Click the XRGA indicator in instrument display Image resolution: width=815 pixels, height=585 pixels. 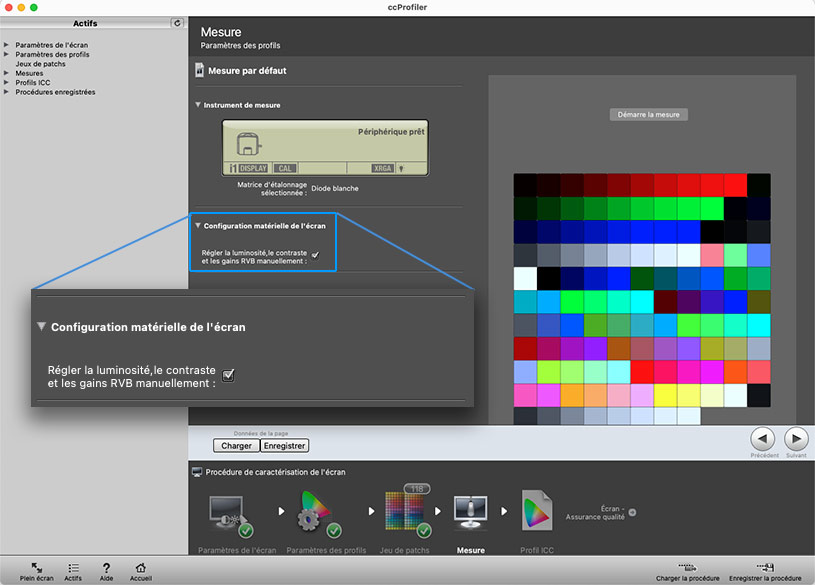point(383,168)
